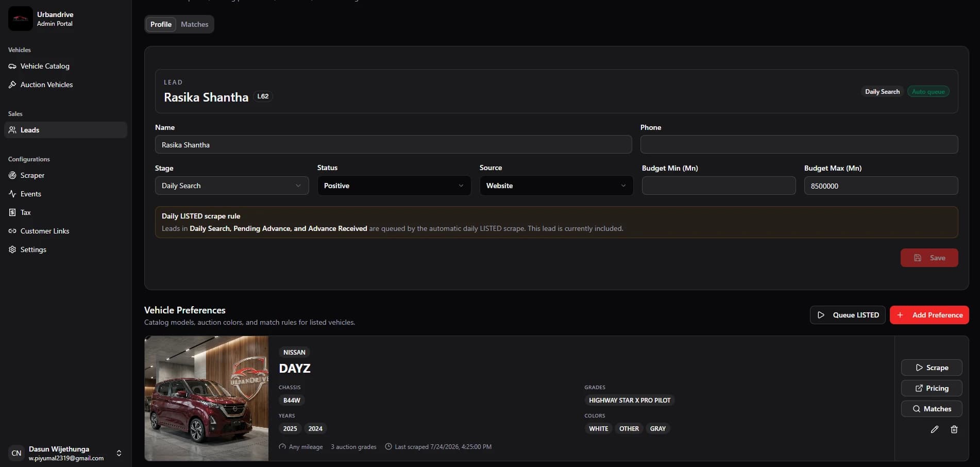Click the Rasika Shantha lead heading
Image resolution: width=980 pixels, height=467 pixels.
206,97
